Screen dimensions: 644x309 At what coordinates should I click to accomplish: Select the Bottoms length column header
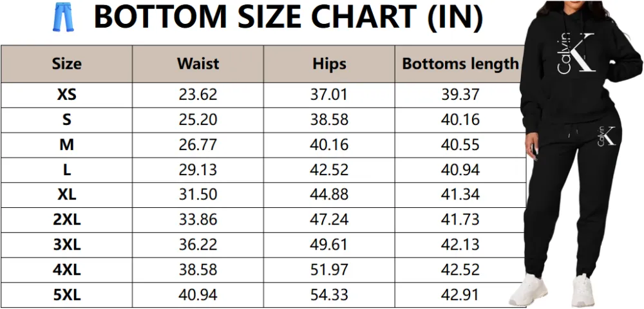(460, 64)
